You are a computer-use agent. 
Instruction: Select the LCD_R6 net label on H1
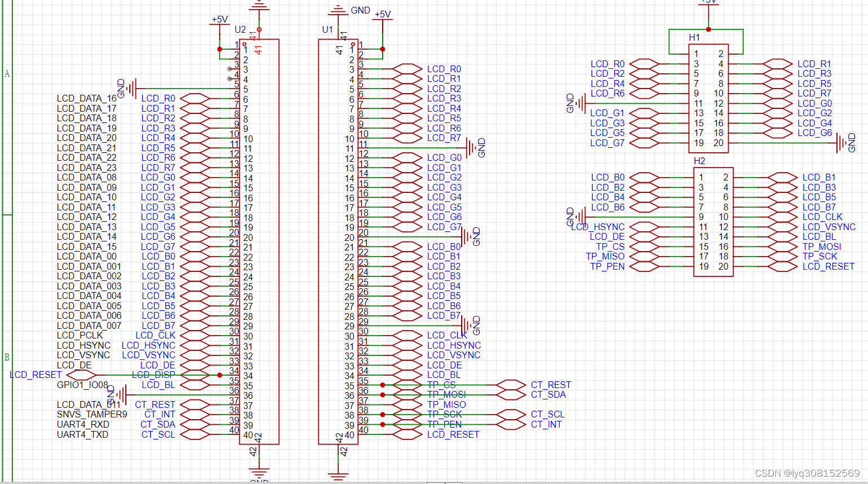[x=608, y=93]
